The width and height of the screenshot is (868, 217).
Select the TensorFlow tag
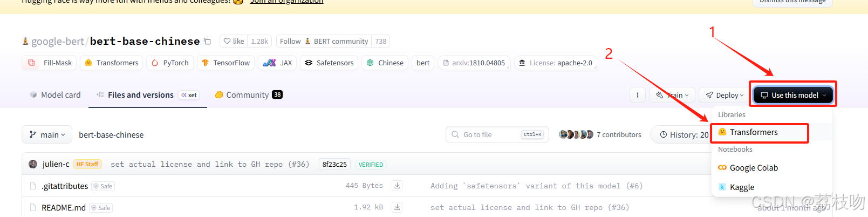225,63
